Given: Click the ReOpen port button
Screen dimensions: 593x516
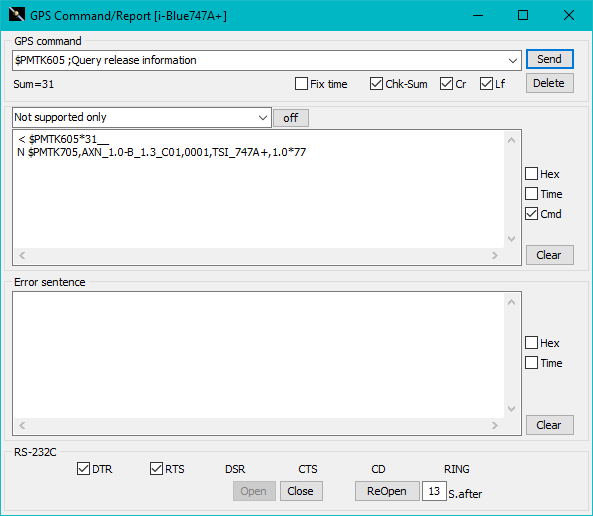Looking at the screenshot, I should [x=387, y=491].
